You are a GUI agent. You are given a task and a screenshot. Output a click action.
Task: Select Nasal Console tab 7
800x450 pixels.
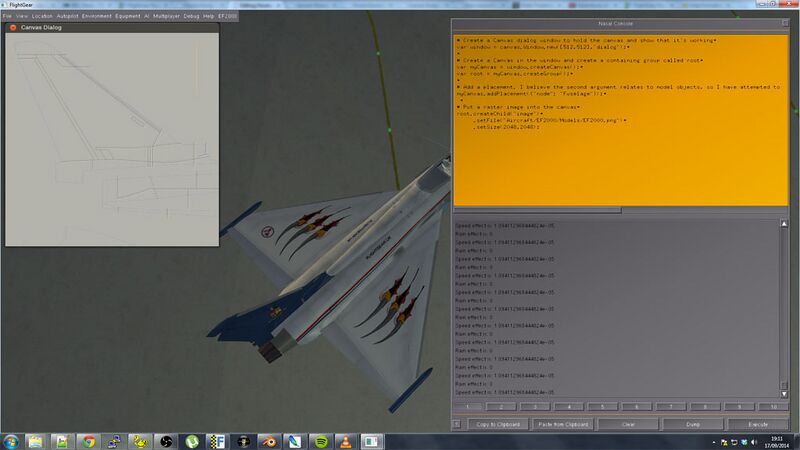click(671, 407)
